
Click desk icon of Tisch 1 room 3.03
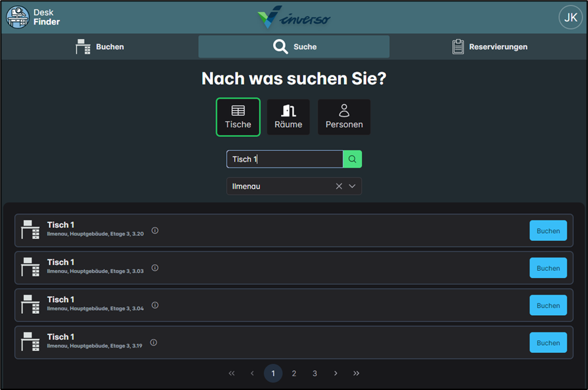(x=30, y=267)
